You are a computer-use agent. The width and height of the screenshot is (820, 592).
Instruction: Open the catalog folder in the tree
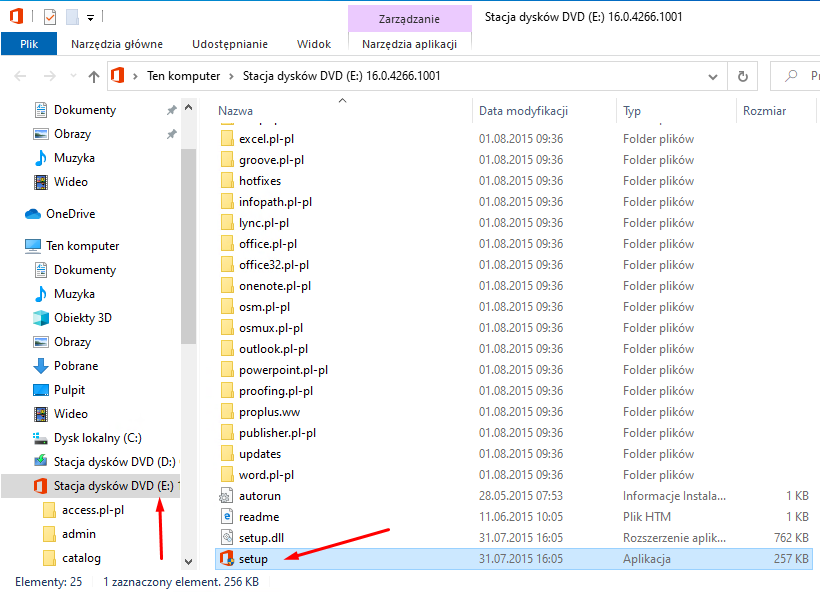pos(81,559)
